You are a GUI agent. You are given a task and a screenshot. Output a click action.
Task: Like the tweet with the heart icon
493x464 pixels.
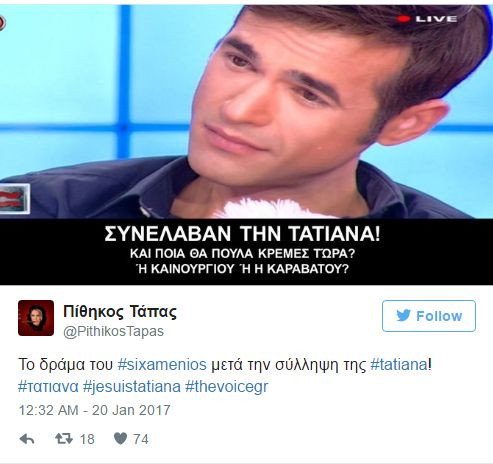120,439
